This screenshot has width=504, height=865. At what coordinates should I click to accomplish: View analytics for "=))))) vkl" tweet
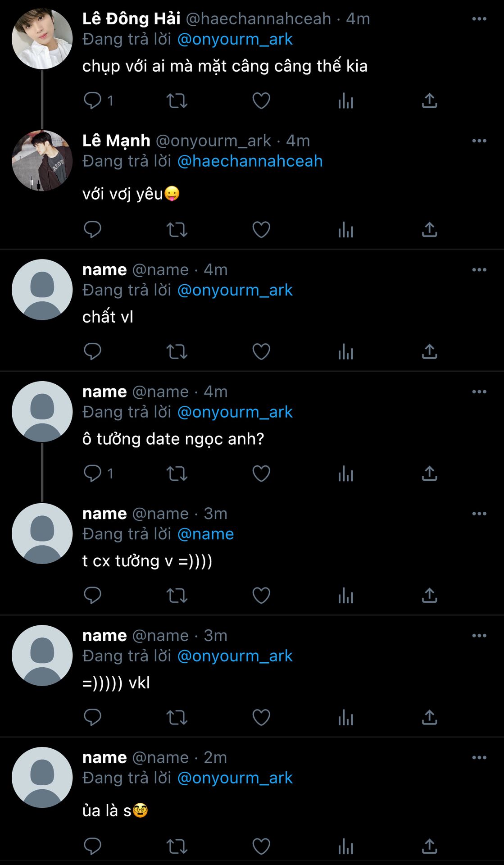(345, 717)
